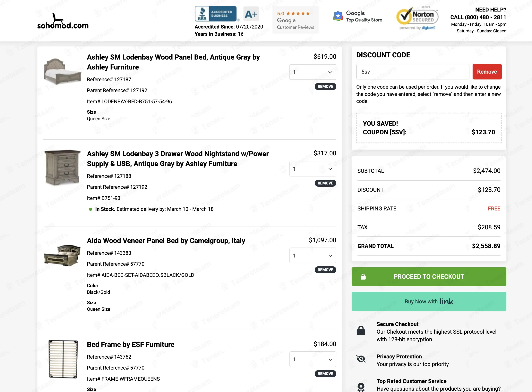Open Aida Wood Veneer Panel Bed title link
532x392 pixels.
pos(166,241)
